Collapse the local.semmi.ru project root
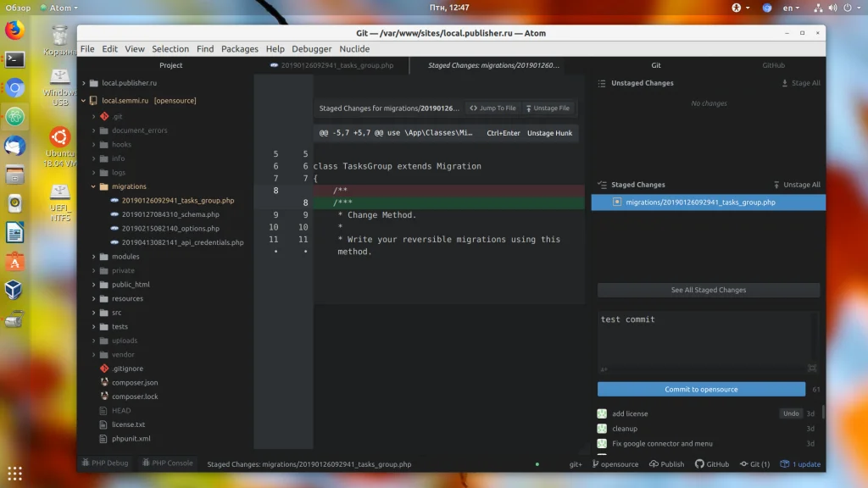Screen dimensions: 868x488 coord(84,101)
